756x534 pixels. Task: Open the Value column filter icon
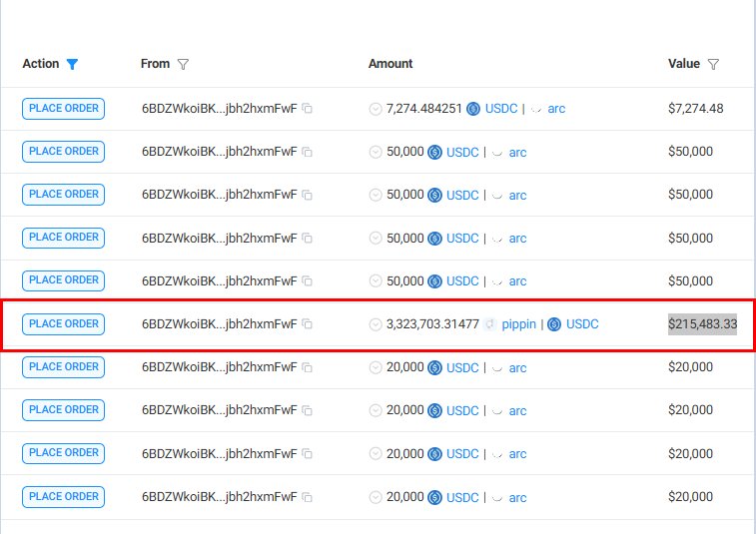tap(713, 64)
